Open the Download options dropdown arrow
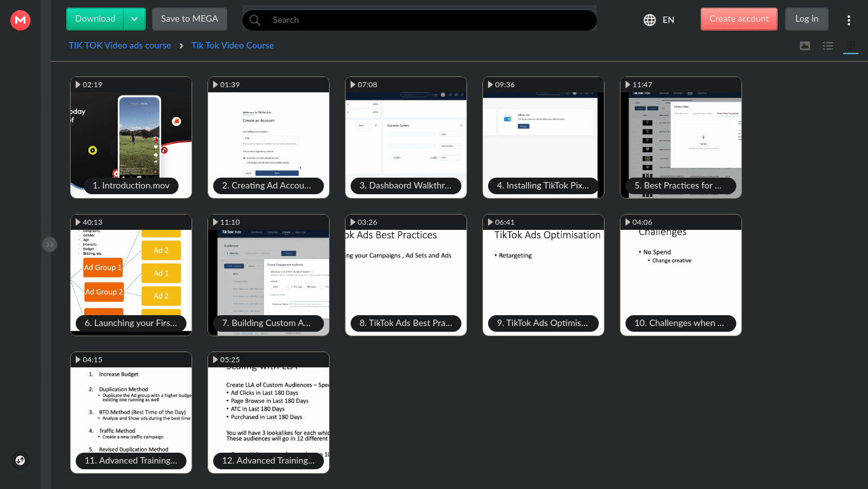Viewport: 868px width, 489px height. [x=134, y=19]
